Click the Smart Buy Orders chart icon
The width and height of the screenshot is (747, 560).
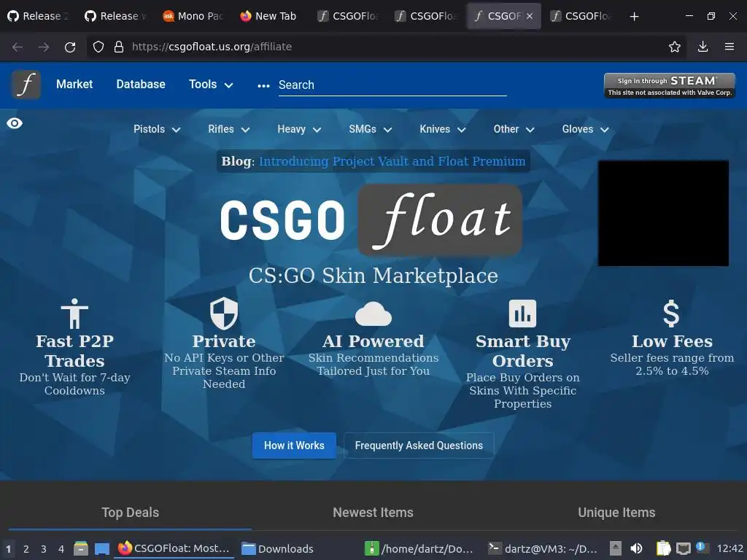pos(522,314)
